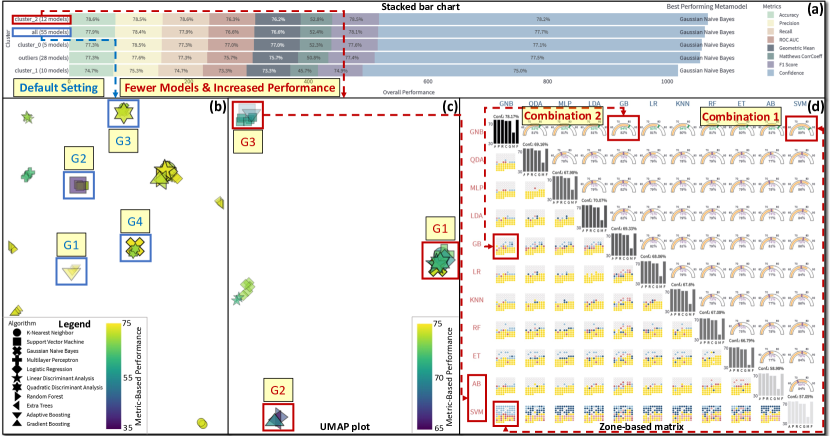The width and height of the screenshot is (830, 436).
Task: Click the green plus glyph in panel (b)
Action: [x=28, y=175]
